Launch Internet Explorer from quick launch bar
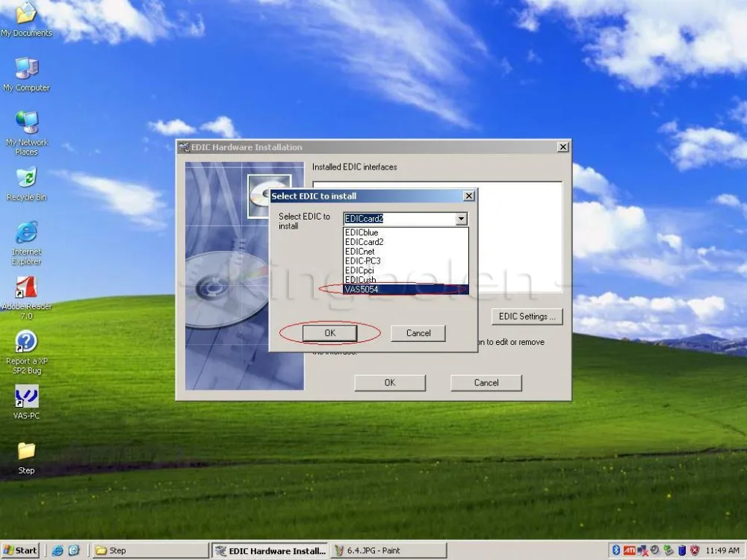Image resolution: width=747 pixels, height=560 pixels. [58, 550]
